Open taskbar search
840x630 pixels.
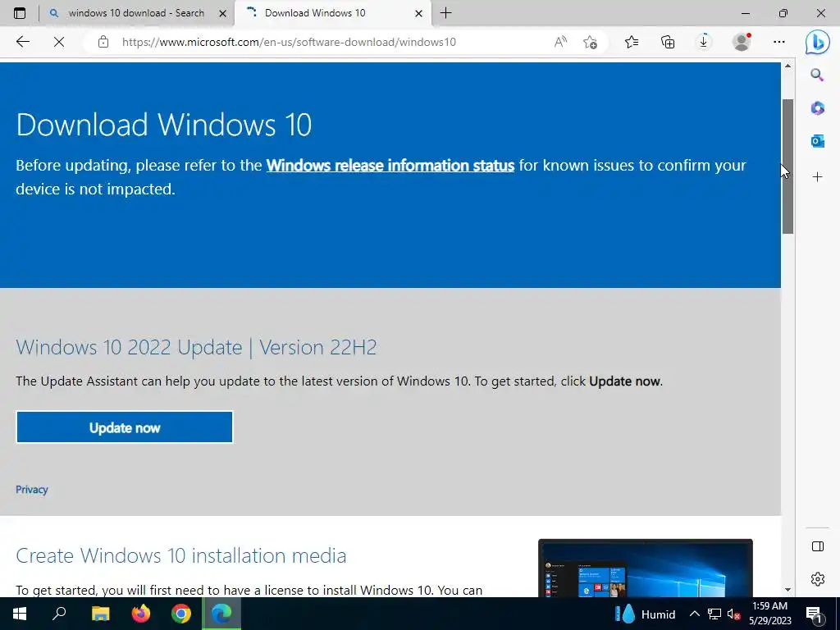[x=59, y=614]
